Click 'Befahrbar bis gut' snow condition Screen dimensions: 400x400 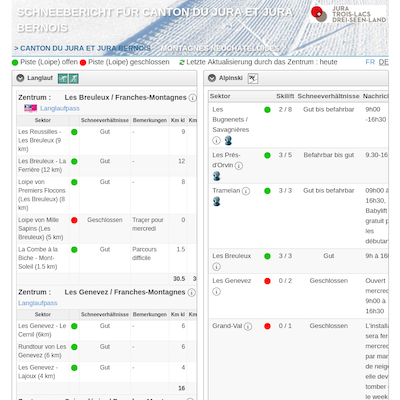[329, 155]
